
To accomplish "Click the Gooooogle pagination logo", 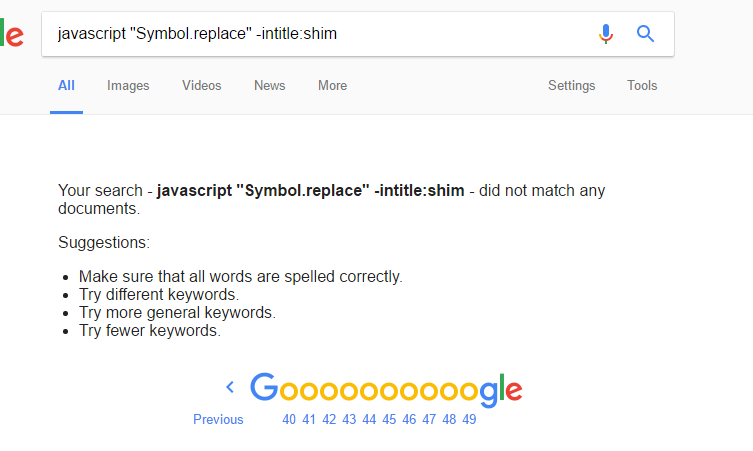I will (x=386, y=390).
